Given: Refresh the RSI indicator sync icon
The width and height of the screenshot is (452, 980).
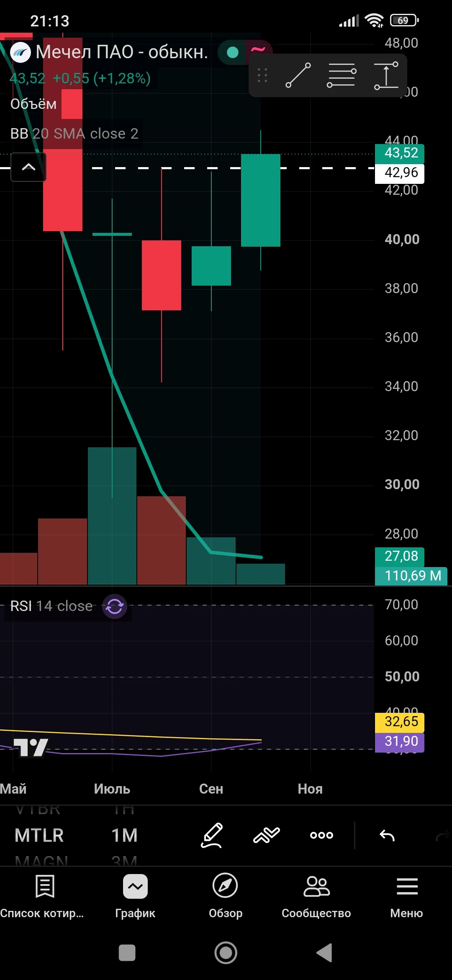Looking at the screenshot, I should [x=114, y=606].
